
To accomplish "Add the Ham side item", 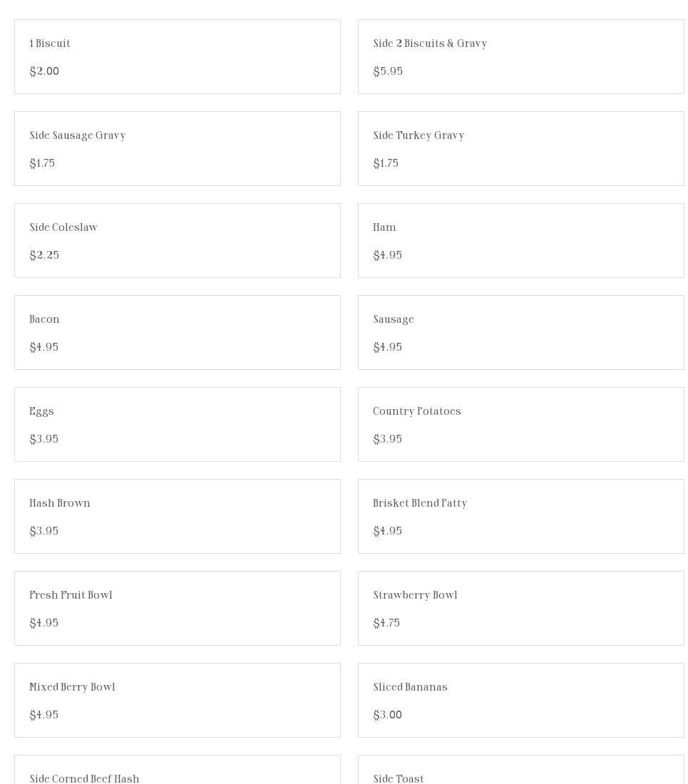I will point(520,241).
